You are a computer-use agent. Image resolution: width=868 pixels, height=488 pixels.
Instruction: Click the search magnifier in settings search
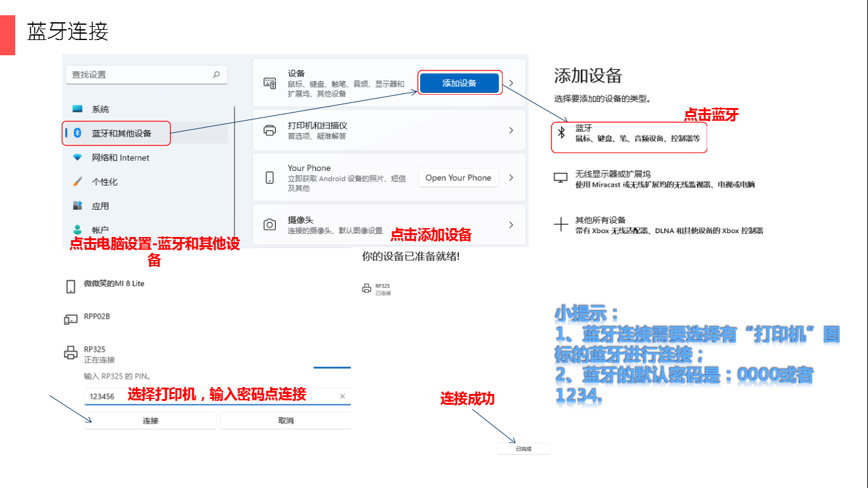click(216, 74)
